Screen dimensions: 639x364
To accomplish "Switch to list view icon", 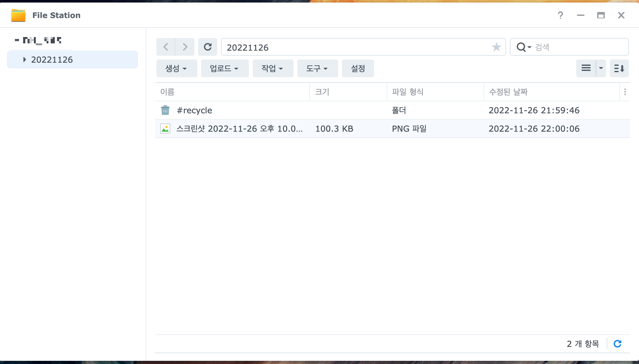I will [x=586, y=68].
